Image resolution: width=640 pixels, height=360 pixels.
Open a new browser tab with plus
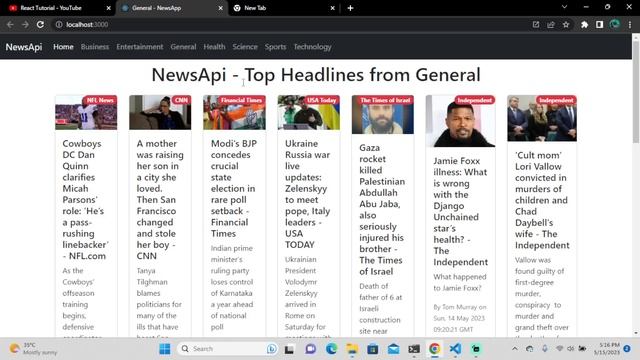[350, 8]
